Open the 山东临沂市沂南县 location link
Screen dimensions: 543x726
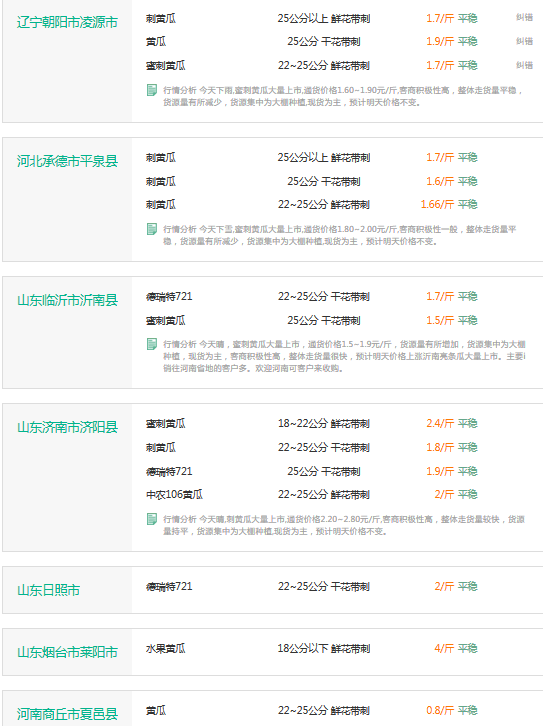pos(67,300)
